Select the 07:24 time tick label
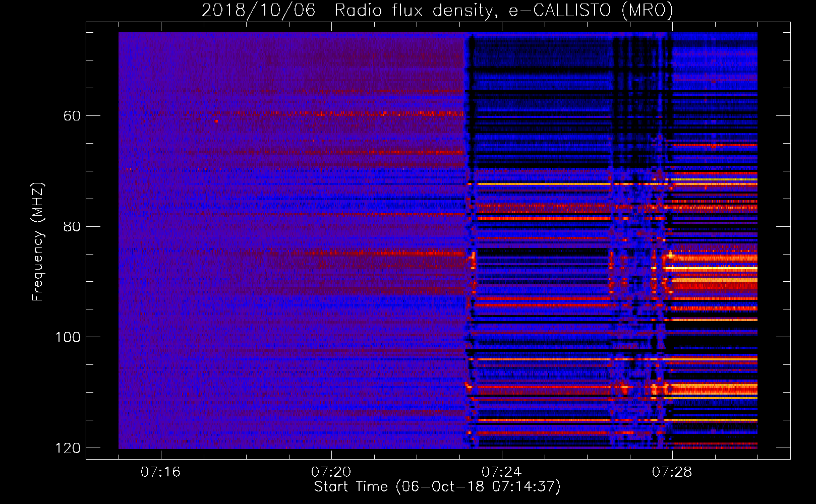 pos(502,472)
